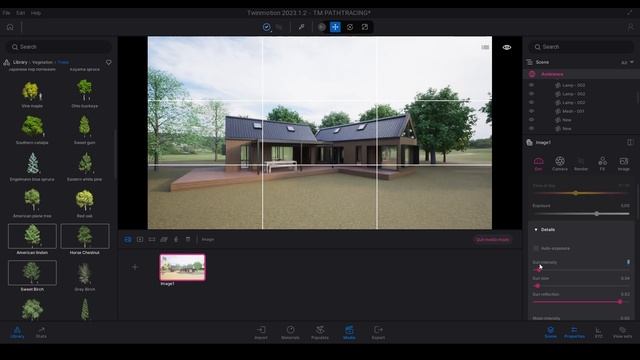Toggle the Properties panel button
Viewport: 640px width, 360px height.
click(574, 332)
